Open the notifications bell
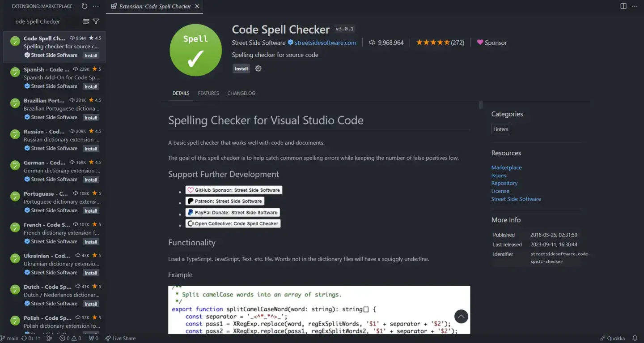The image size is (644, 343). pyautogui.click(x=635, y=339)
